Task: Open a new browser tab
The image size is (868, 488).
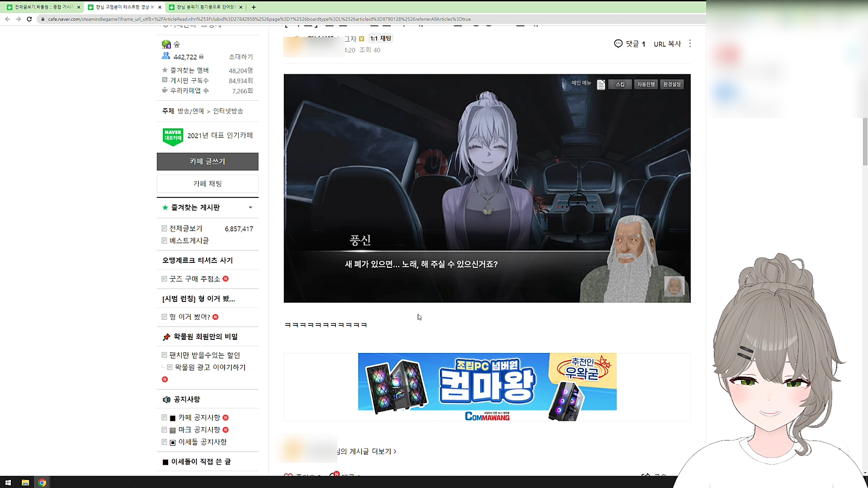Action: click(253, 7)
